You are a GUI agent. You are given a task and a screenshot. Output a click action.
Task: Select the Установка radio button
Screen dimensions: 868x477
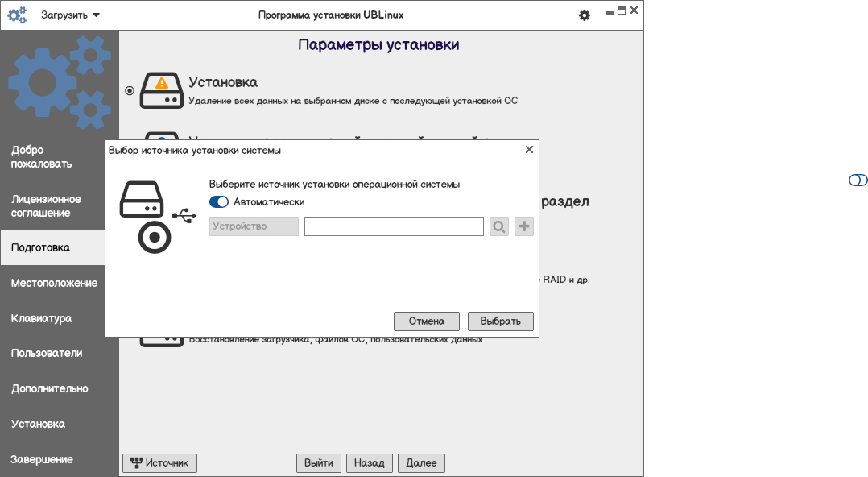point(130,90)
